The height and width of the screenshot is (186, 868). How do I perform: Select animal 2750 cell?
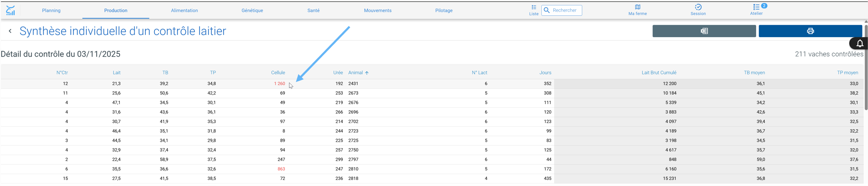pos(353,150)
